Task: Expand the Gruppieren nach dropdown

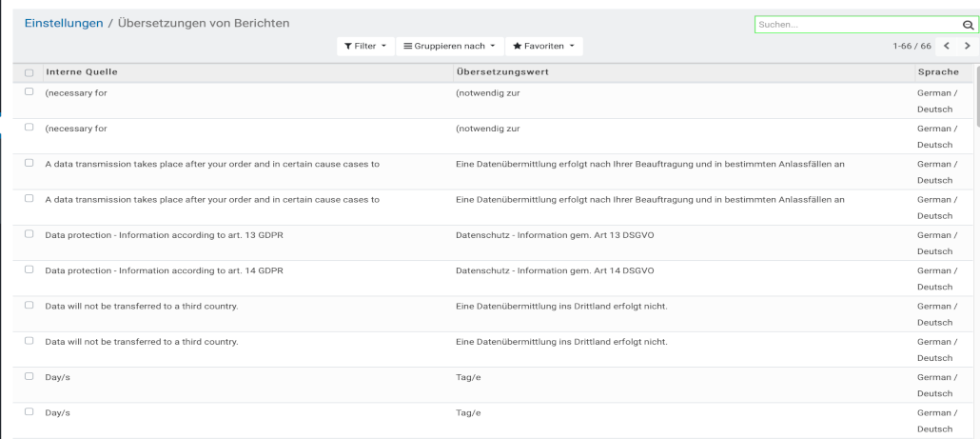Action: click(443, 46)
